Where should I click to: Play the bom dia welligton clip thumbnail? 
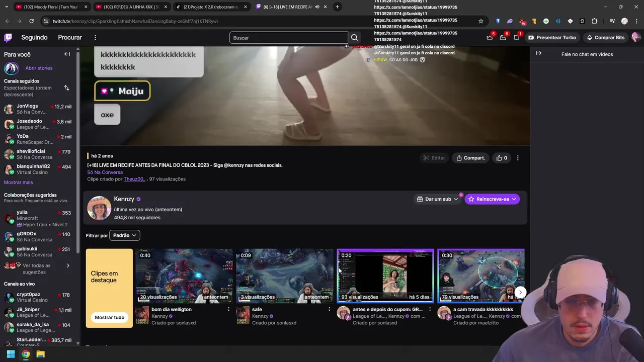184,276
